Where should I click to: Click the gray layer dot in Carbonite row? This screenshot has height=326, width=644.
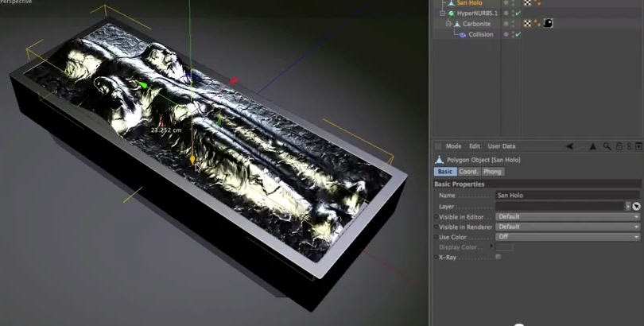[x=506, y=24]
